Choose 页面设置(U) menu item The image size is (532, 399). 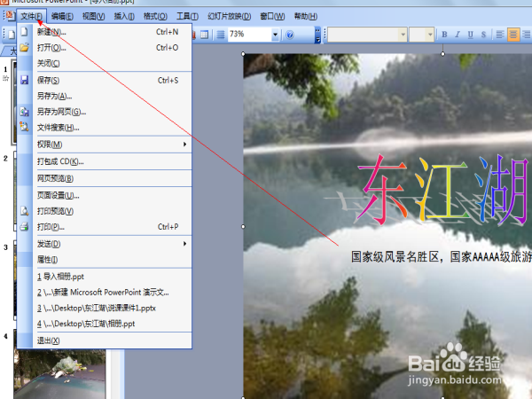[x=106, y=195]
